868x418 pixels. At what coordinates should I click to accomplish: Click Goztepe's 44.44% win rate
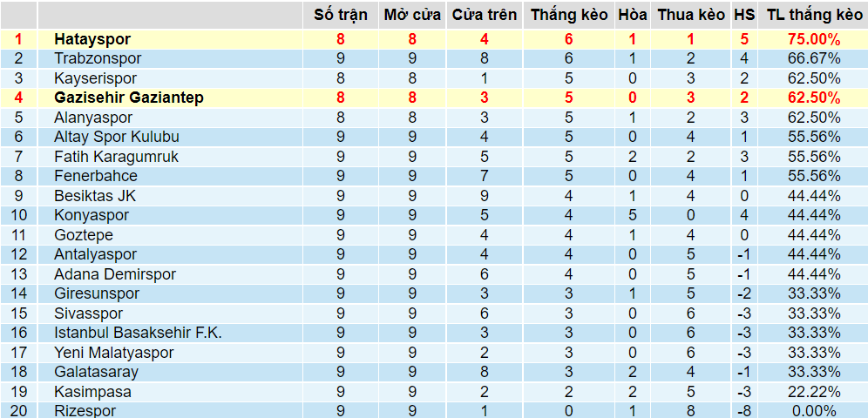[814, 235]
